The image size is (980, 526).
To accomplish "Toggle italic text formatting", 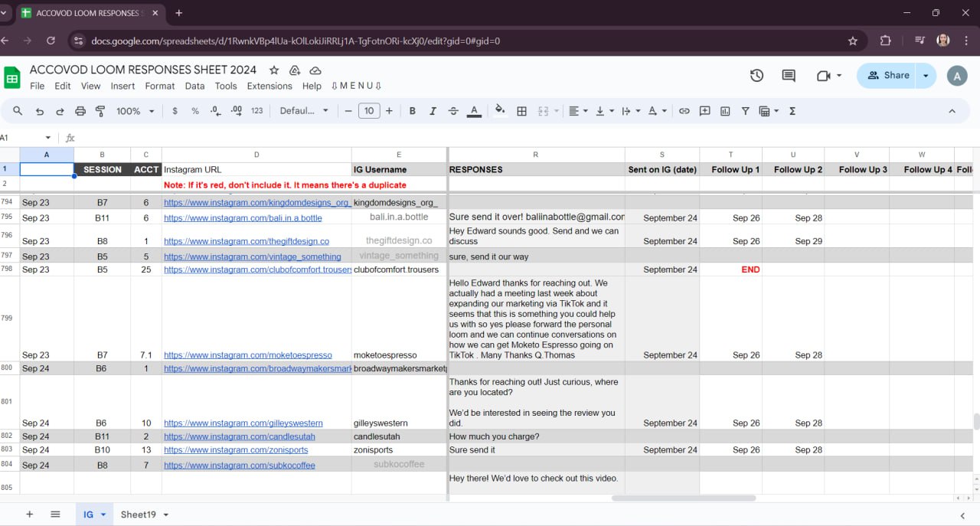I will point(433,111).
